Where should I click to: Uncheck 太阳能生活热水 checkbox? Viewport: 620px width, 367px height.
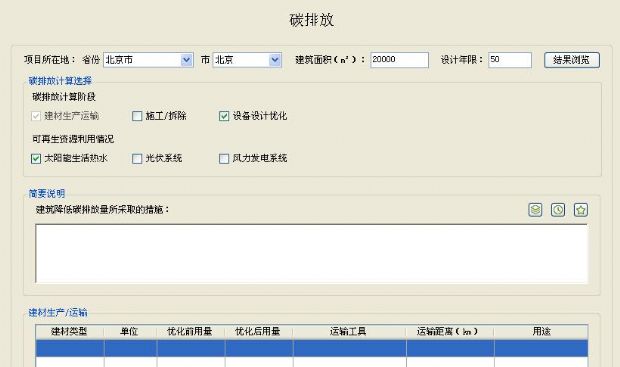click(36, 159)
